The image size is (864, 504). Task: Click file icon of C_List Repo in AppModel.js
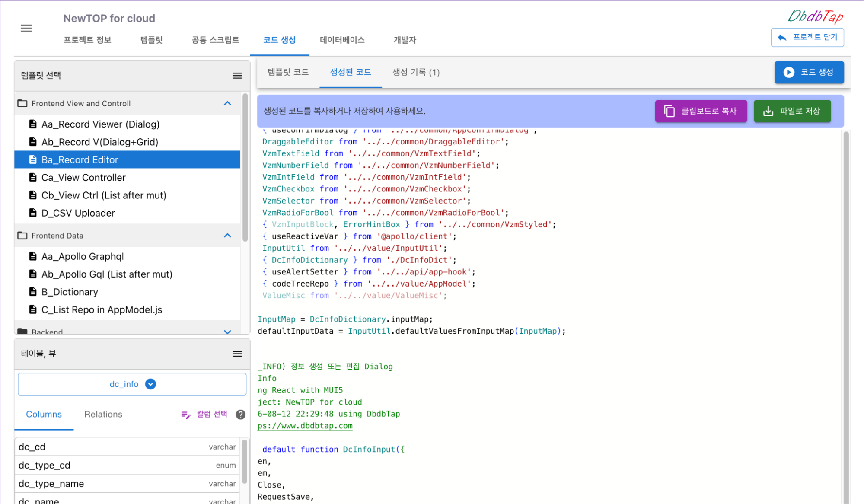(33, 310)
